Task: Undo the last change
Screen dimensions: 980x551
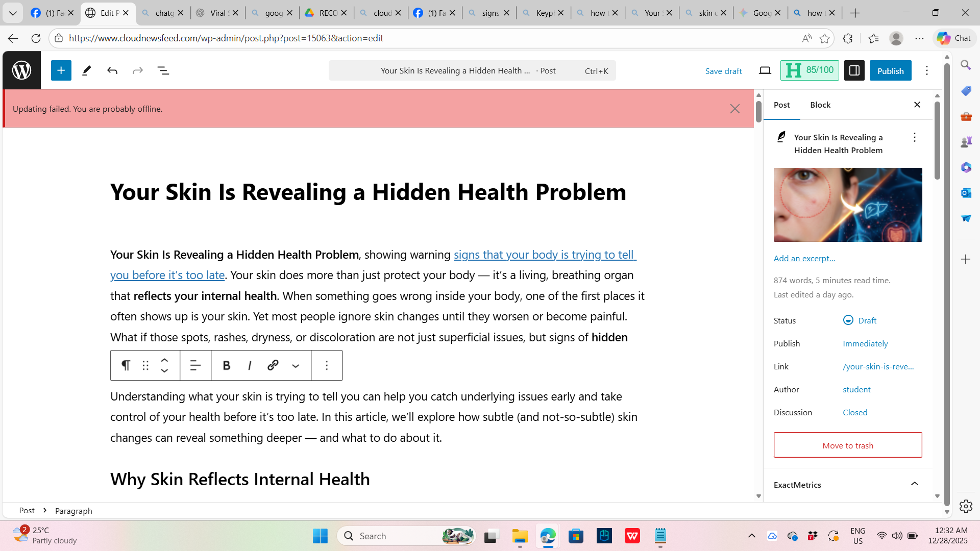Action: (112, 70)
